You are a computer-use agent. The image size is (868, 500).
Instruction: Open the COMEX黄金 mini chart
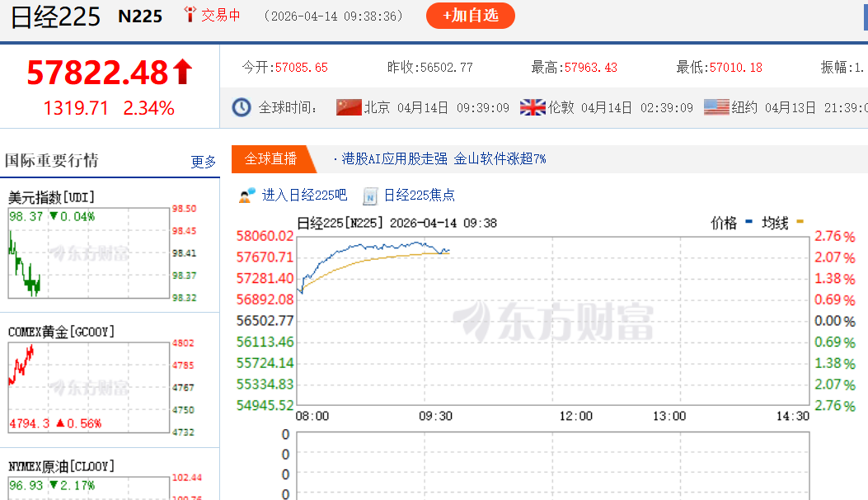[88, 388]
